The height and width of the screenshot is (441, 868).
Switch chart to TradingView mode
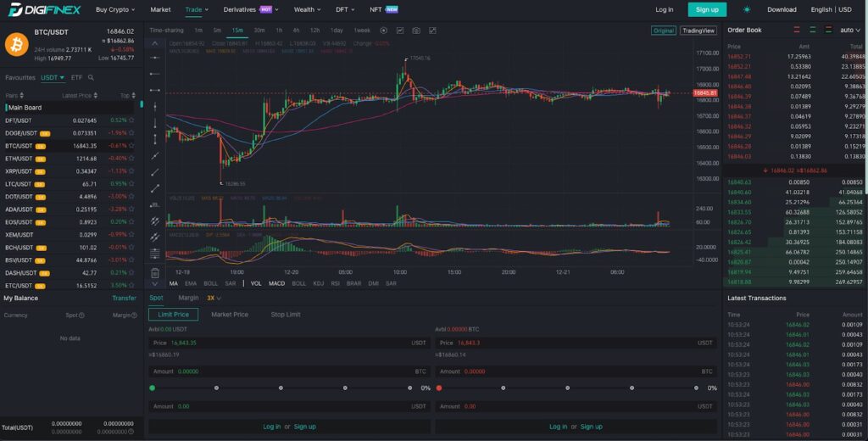tap(698, 31)
